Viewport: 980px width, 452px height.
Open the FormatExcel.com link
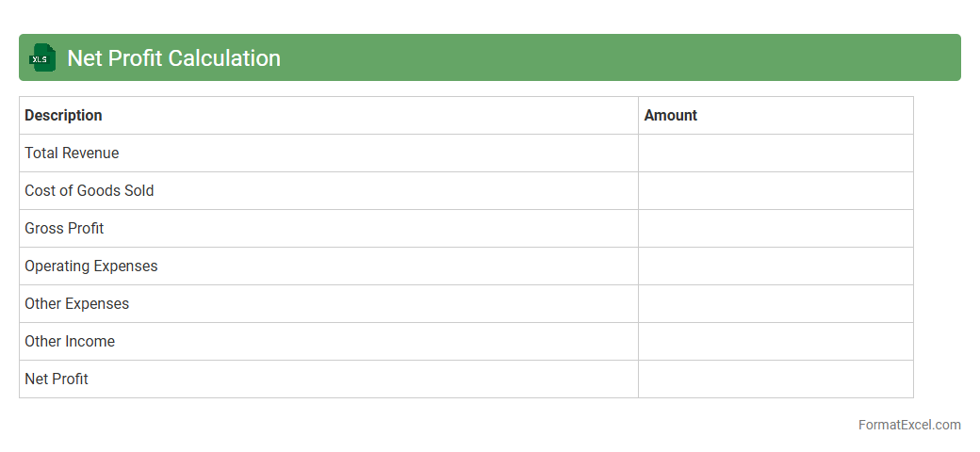(x=908, y=425)
